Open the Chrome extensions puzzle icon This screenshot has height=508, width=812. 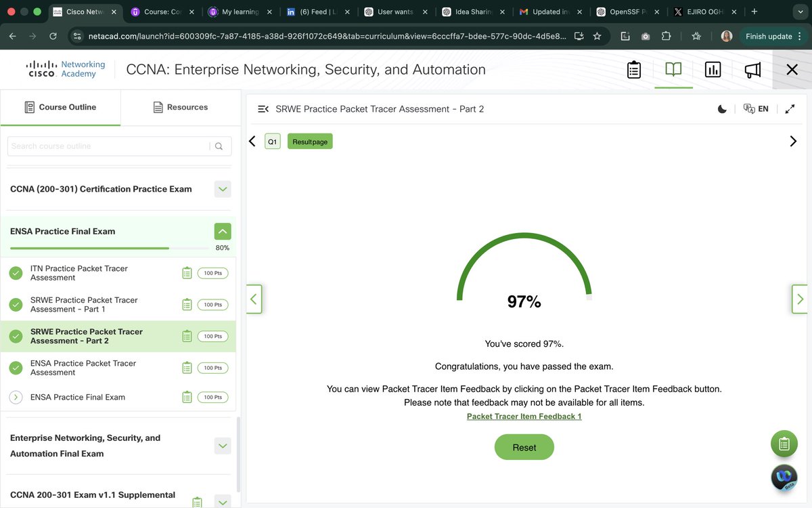[x=666, y=36]
